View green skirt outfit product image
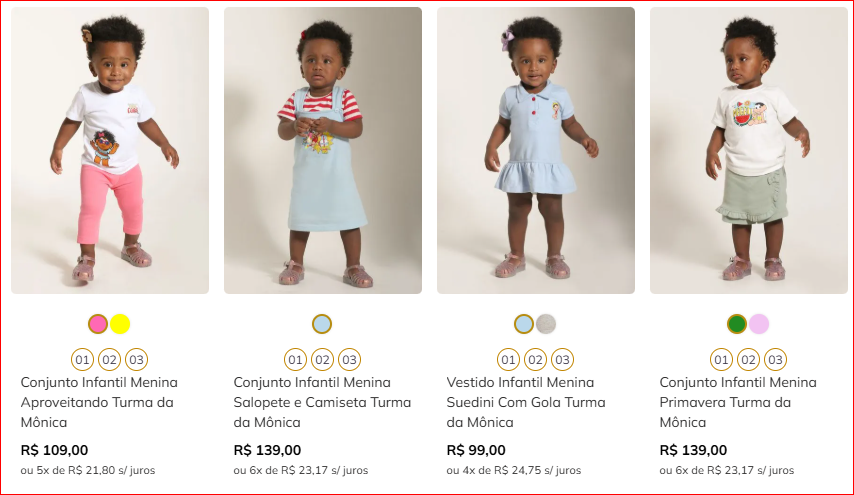This screenshot has width=854, height=495. click(749, 150)
